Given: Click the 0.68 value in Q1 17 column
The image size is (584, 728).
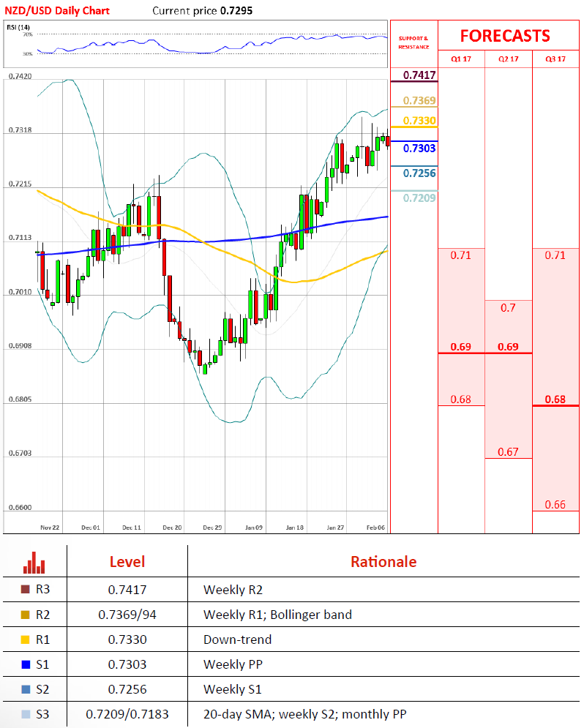Looking at the screenshot, I should pos(460,399).
